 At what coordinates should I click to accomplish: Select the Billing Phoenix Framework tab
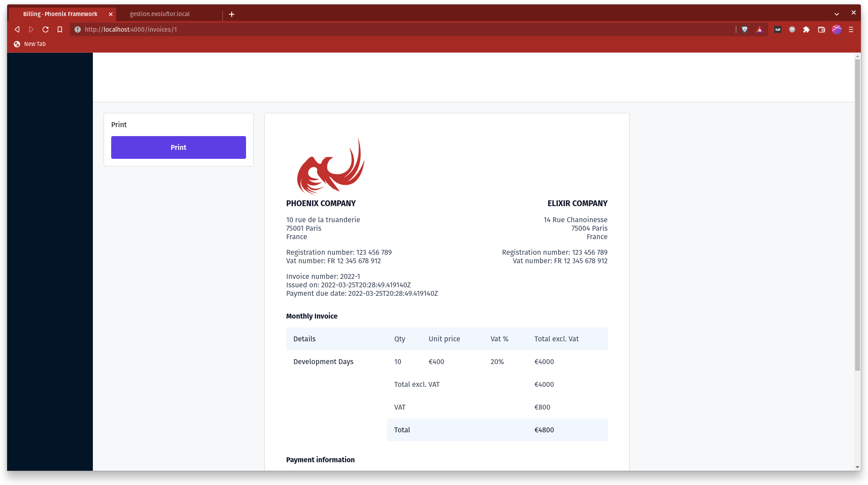point(60,14)
